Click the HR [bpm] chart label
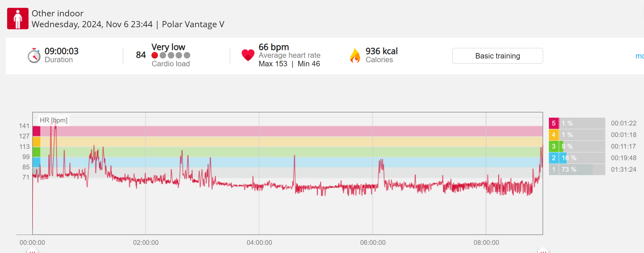 tap(54, 120)
